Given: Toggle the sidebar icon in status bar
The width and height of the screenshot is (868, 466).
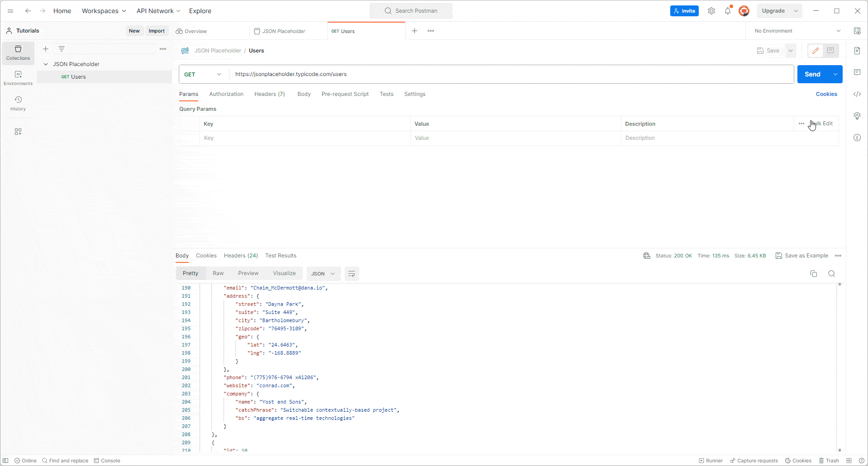Looking at the screenshot, I should tap(6, 461).
